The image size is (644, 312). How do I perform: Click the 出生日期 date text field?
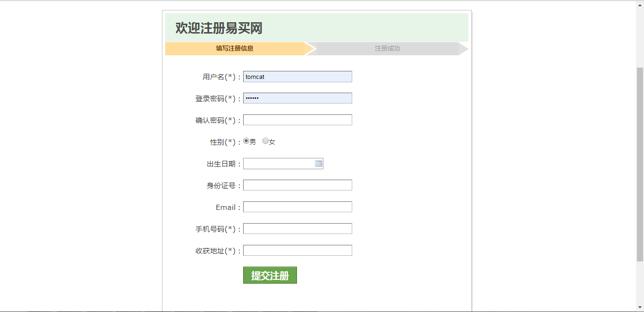coord(279,164)
